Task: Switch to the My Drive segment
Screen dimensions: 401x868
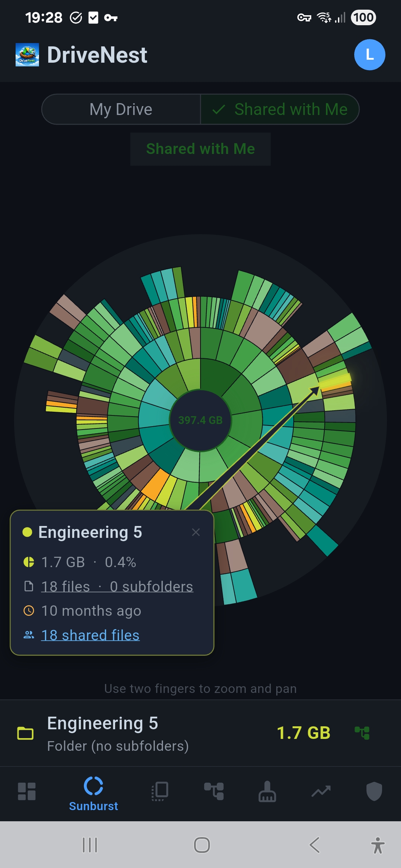Action: click(121, 109)
